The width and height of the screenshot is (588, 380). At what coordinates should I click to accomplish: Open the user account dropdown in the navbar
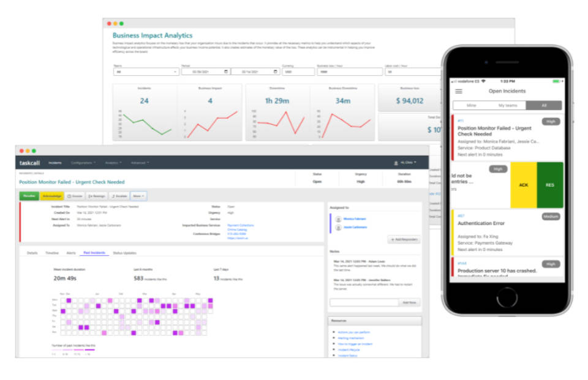(x=409, y=163)
